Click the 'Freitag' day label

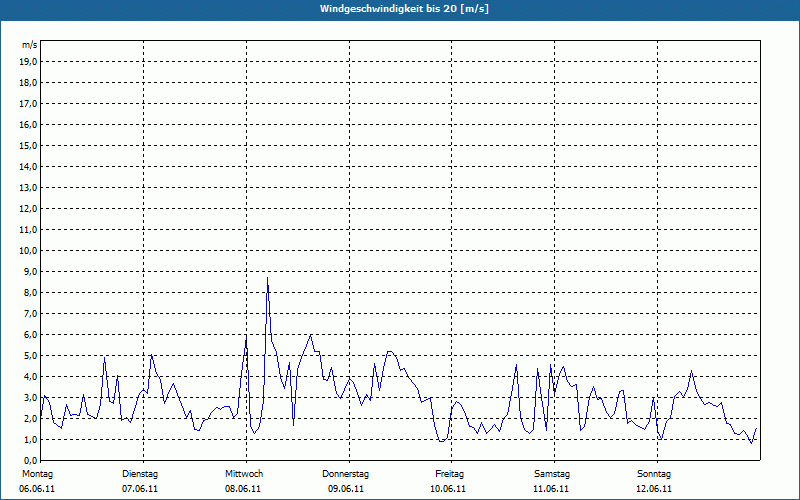pyautogui.click(x=449, y=474)
